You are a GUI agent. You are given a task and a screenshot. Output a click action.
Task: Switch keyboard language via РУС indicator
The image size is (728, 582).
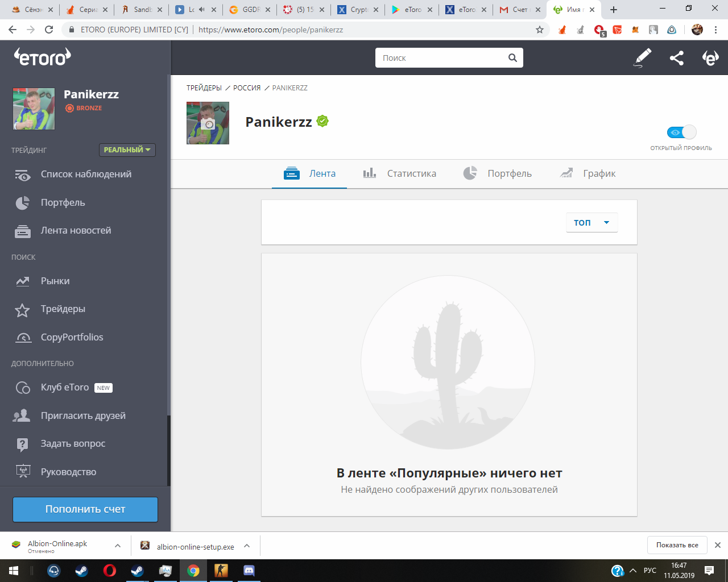[650, 571]
